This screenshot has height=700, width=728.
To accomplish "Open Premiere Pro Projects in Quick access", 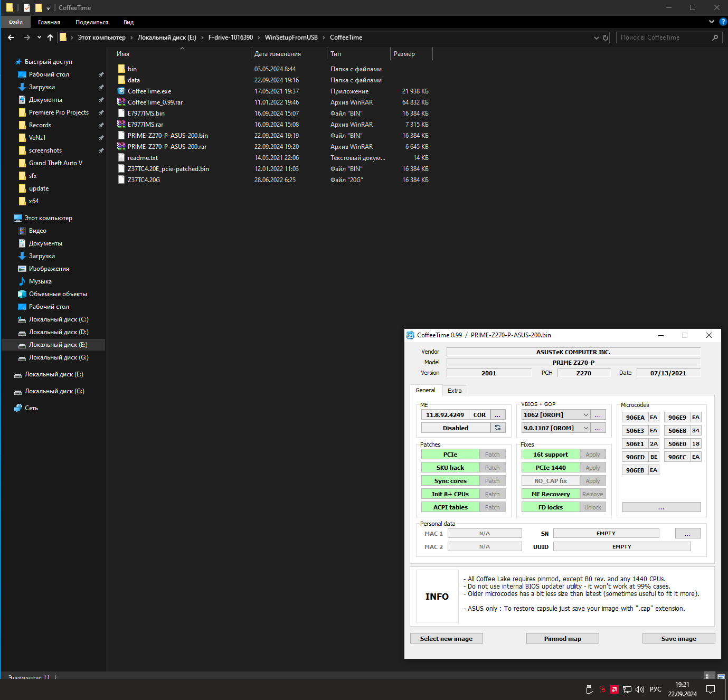I will point(59,112).
